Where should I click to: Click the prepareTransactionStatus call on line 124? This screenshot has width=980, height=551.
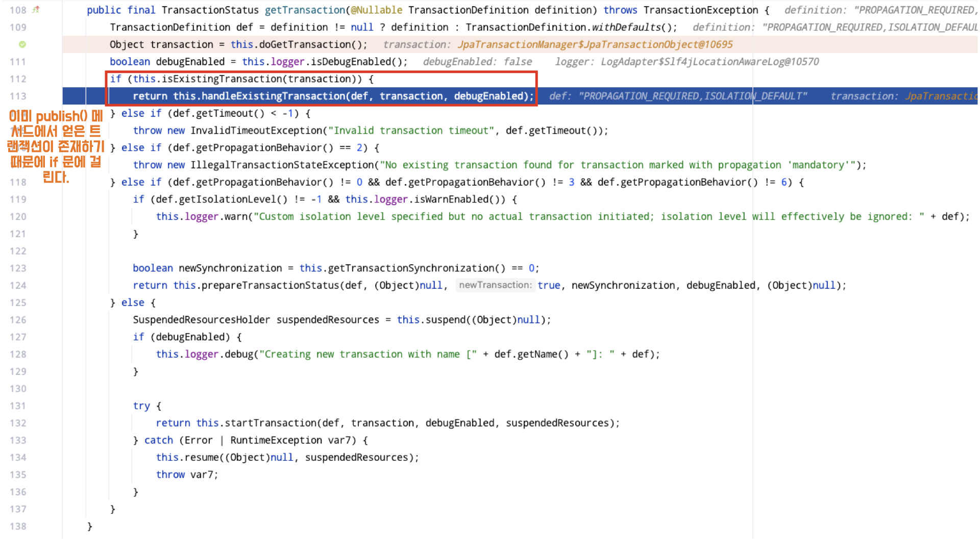[270, 285]
